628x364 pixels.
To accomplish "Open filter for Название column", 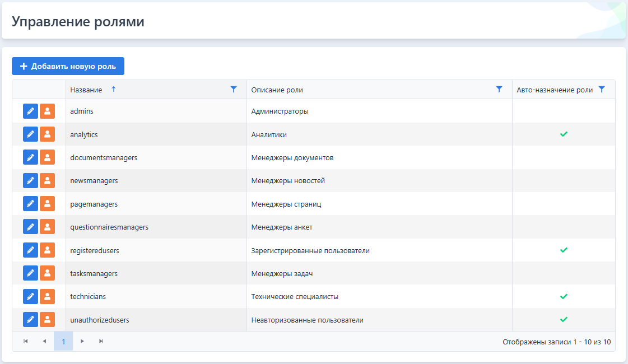I will click(x=234, y=90).
